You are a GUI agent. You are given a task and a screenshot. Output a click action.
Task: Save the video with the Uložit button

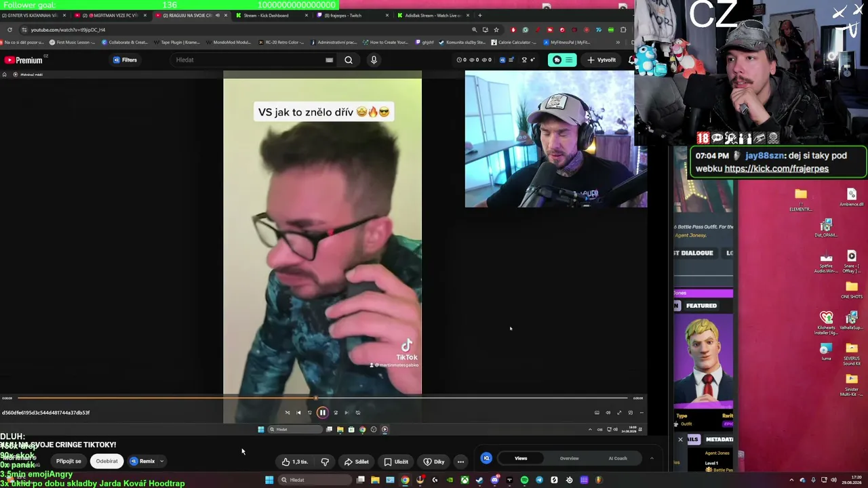396,462
